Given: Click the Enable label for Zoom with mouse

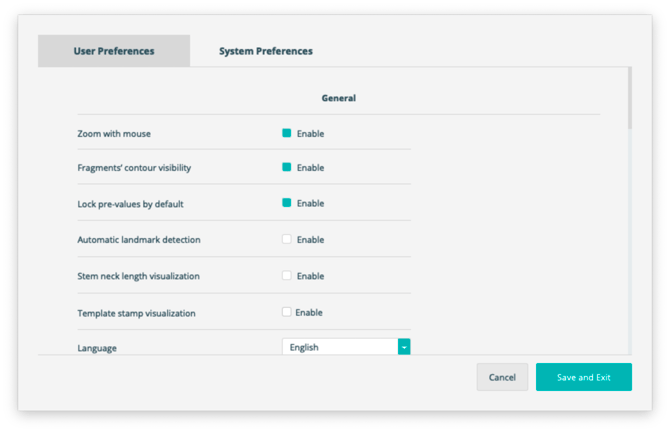Looking at the screenshot, I should pyautogui.click(x=310, y=134).
